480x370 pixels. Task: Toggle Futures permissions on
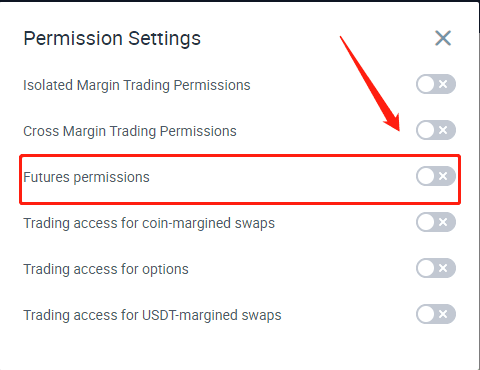coord(436,176)
